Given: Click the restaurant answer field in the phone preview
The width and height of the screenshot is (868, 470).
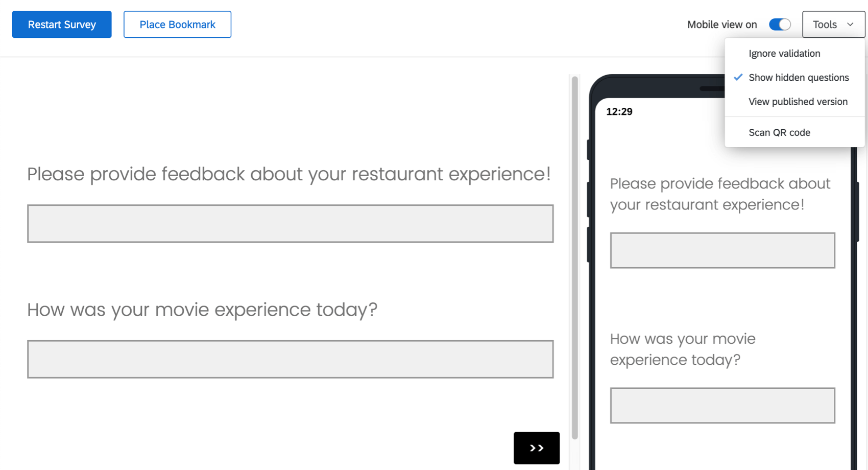Looking at the screenshot, I should (x=722, y=250).
